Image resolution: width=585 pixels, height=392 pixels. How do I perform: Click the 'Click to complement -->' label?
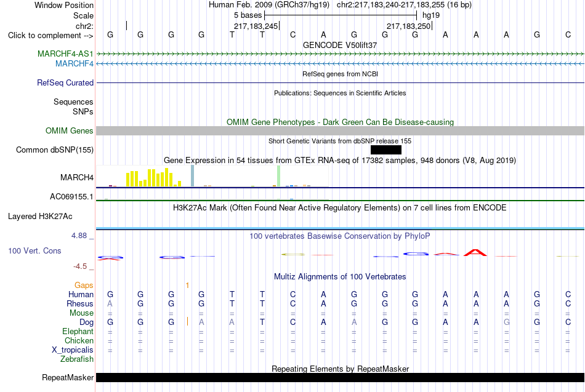coord(50,36)
